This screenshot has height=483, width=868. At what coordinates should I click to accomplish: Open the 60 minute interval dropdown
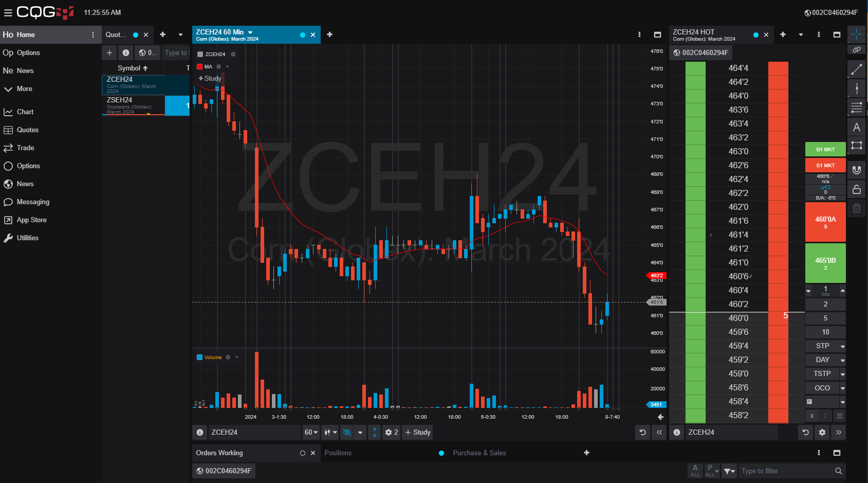(x=311, y=433)
